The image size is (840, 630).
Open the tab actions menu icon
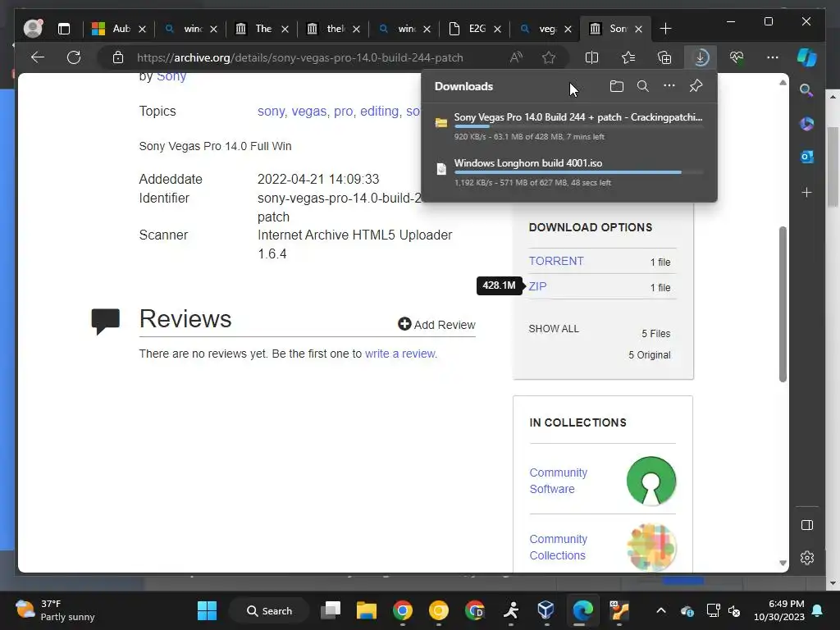64,29
